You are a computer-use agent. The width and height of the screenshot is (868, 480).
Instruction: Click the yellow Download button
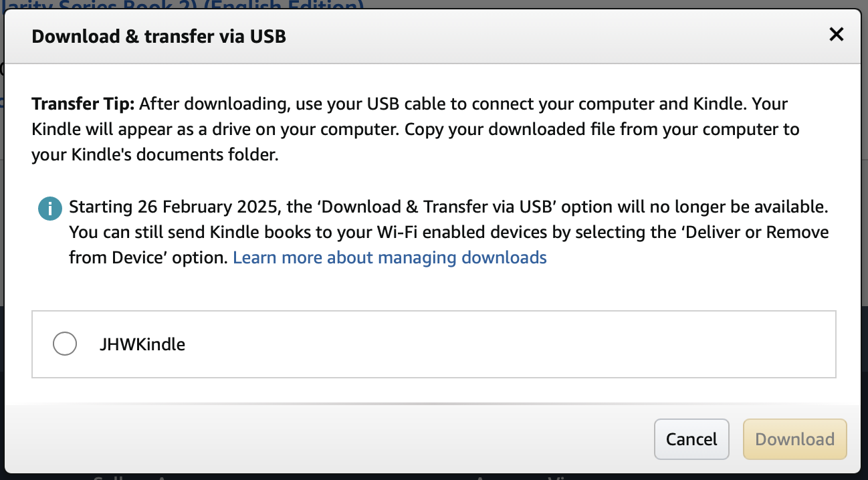point(795,439)
